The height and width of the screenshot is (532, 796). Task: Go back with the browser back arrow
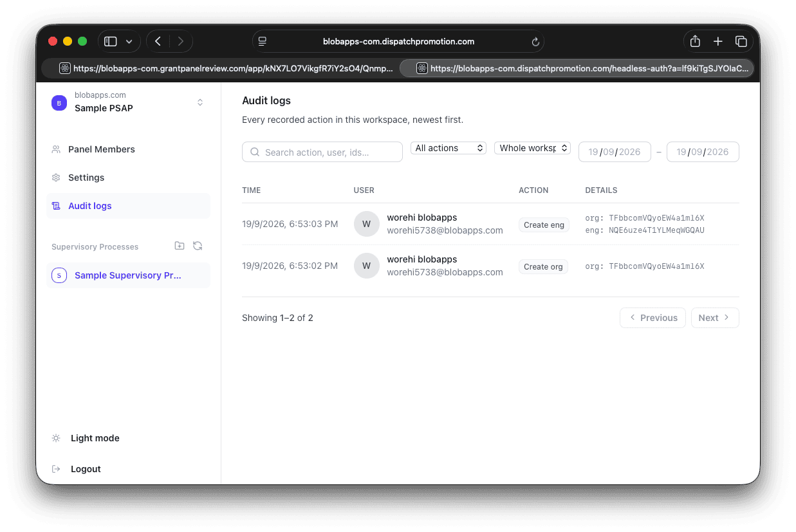pyautogui.click(x=158, y=41)
